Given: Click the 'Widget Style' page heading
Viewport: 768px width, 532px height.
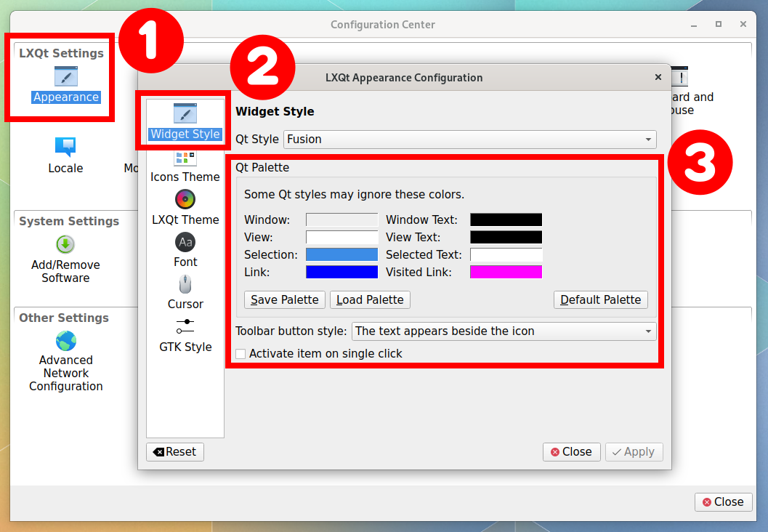Looking at the screenshot, I should click(275, 111).
